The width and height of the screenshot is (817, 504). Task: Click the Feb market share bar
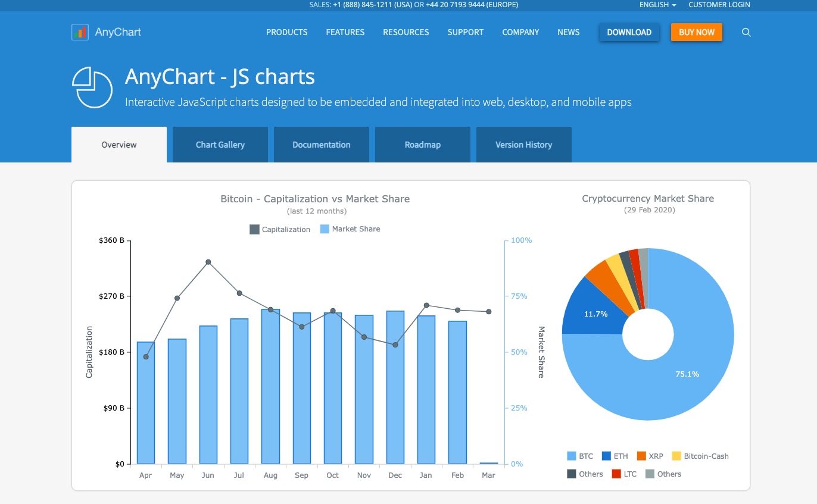pyautogui.click(x=457, y=393)
